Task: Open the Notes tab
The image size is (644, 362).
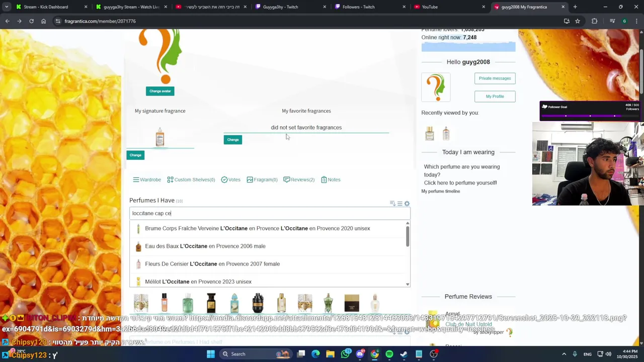Action: 331,179
